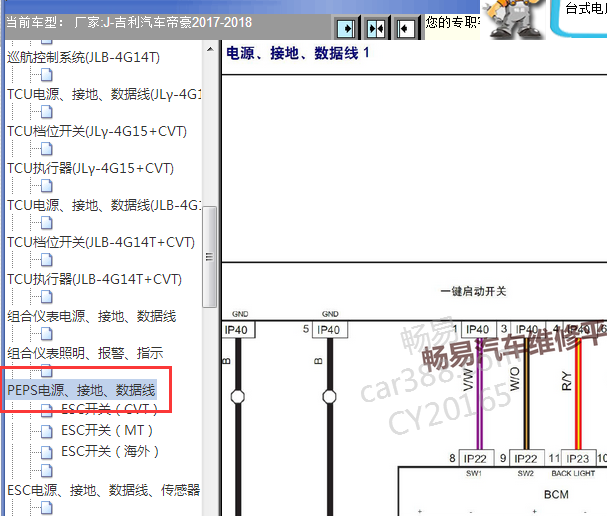607x516 pixels.
Task: Click the BCM module label
Action: pyautogui.click(x=556, y=494)
